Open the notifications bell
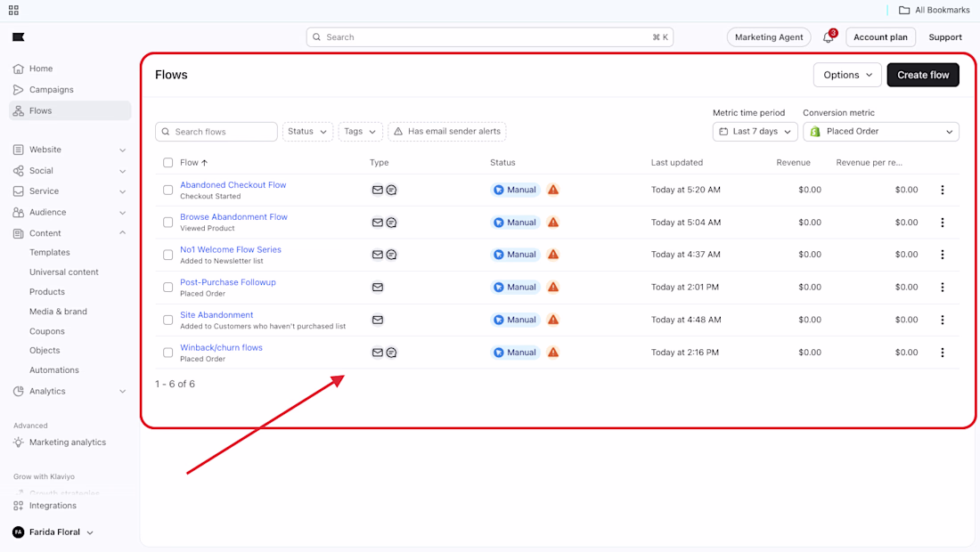Image resolution: width=980 pixels, height=552 pixels. click(829, 37)
